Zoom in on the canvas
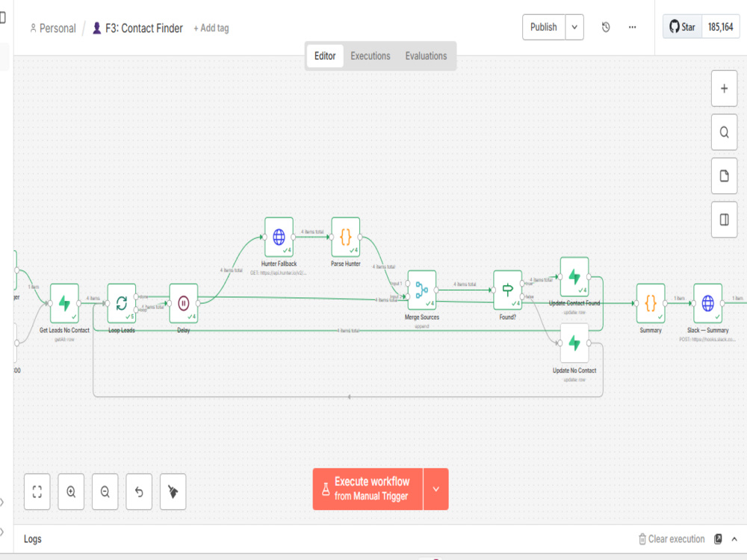The image size is (747, 560). 71,491
